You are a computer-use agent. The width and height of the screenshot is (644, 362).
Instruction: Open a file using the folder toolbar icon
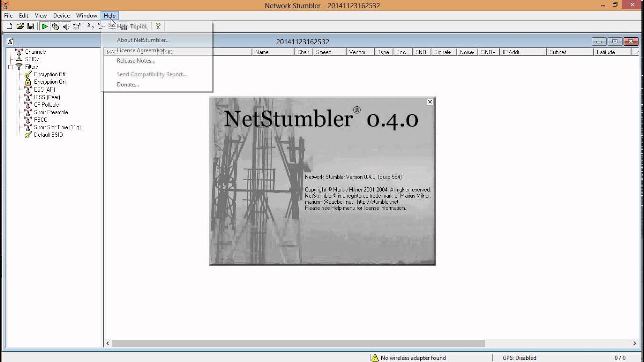point(20,26)
